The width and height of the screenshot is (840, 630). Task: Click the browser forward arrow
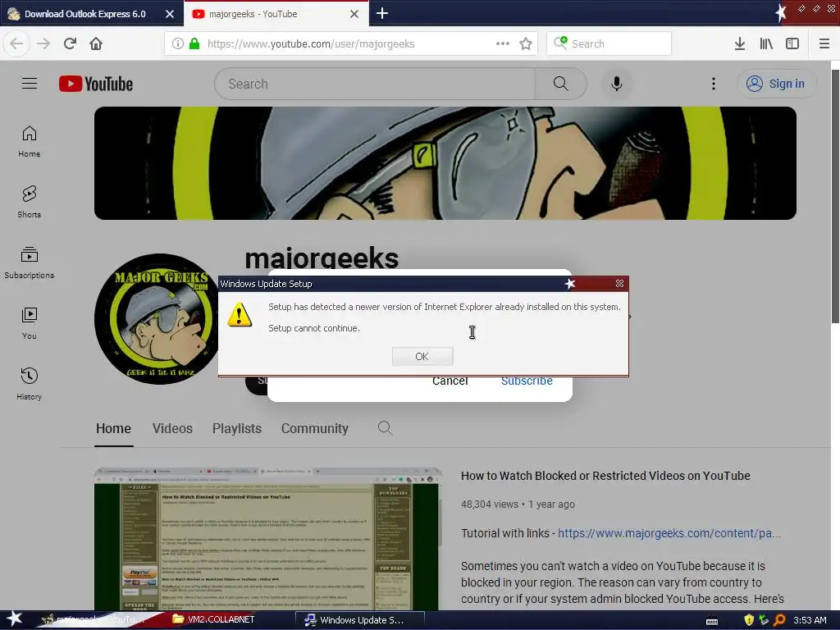pos(43,43)
